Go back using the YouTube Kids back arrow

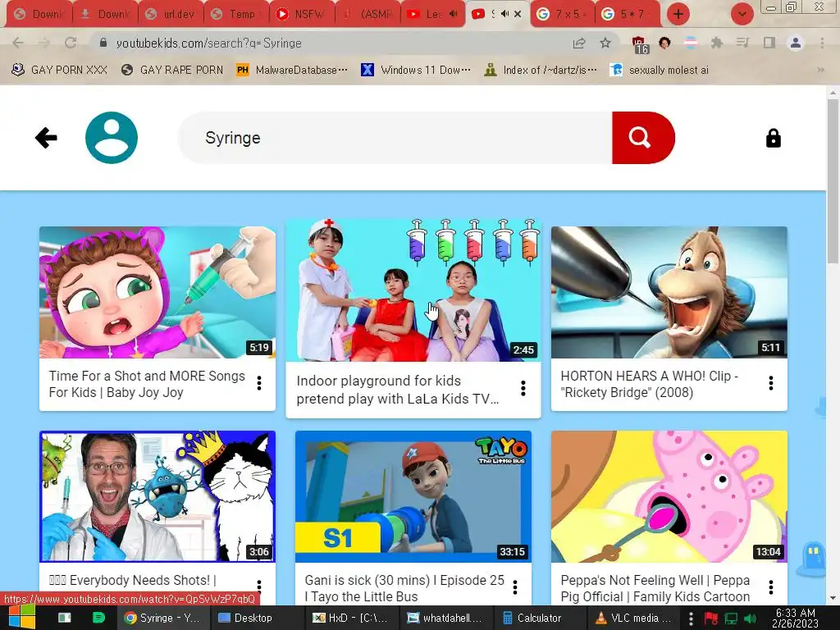coord(46,138)
